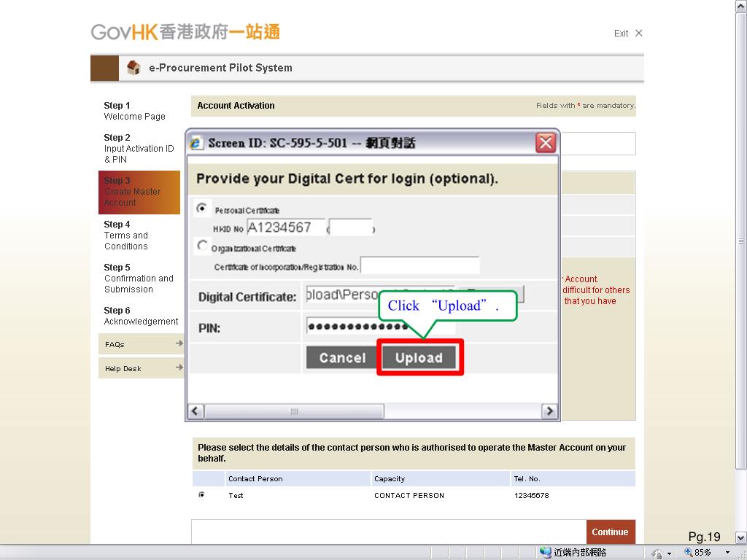Open the FAQs sidebar item
Viewport: 747px width, 560px height.
point(141,344)
